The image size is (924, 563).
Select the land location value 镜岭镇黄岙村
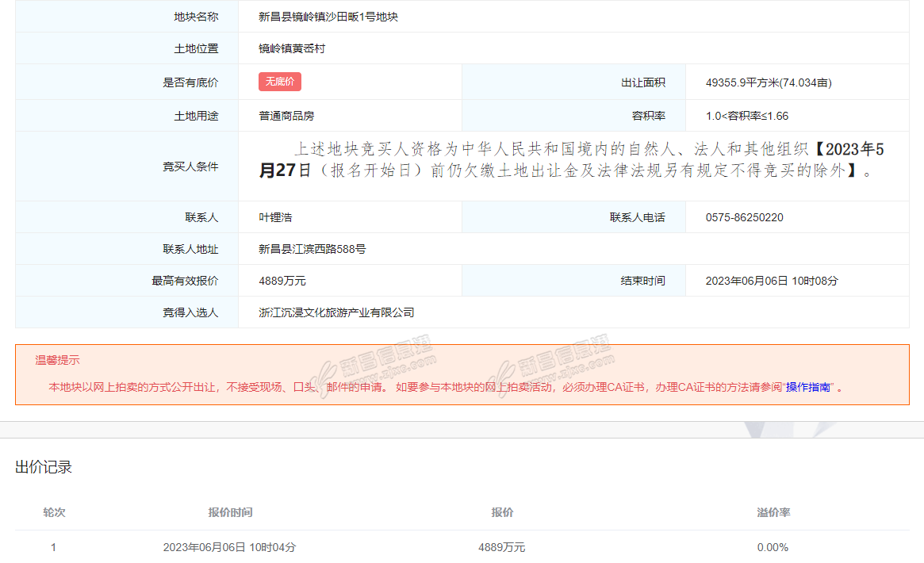[292, 48]
